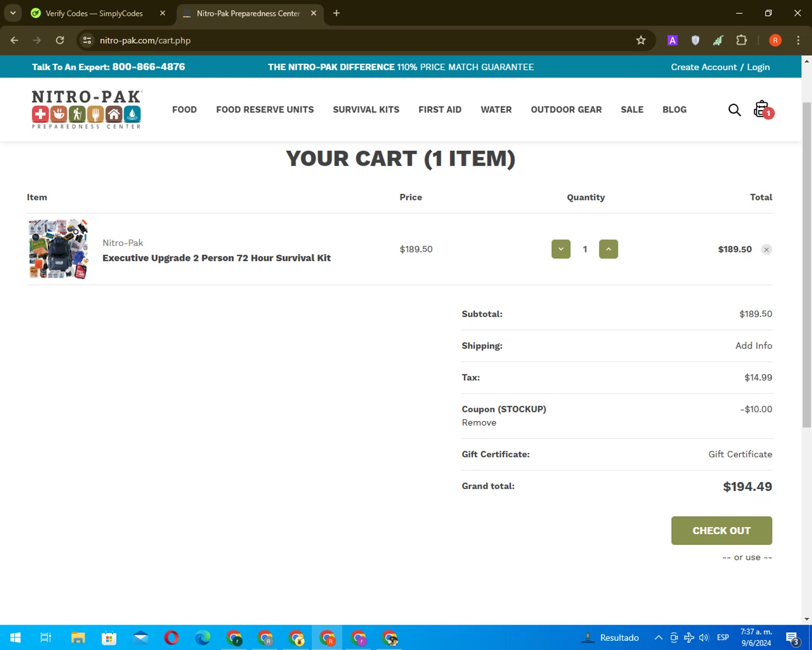Open the notification center icon
Screen dimensions: 812x650
click(x=793, y=638)
